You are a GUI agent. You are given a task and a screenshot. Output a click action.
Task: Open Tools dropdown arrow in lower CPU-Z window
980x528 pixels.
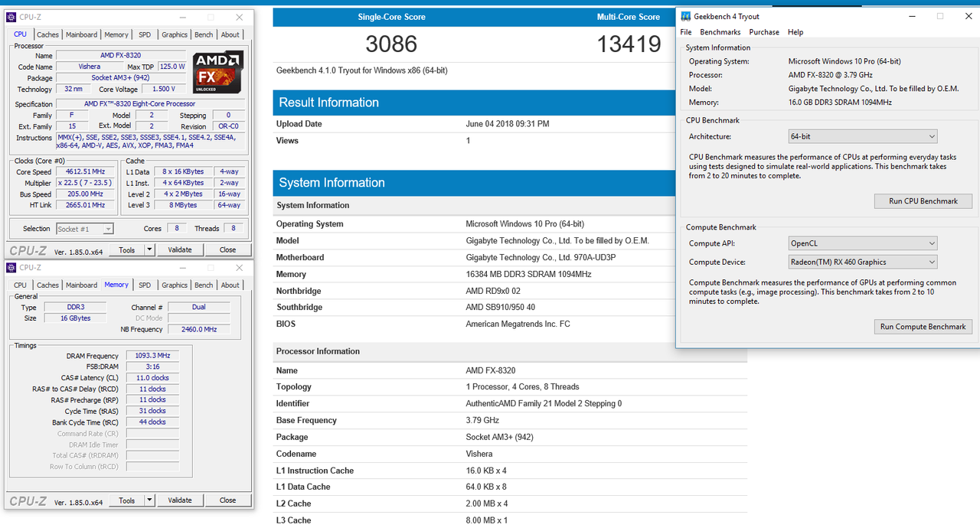click(149, 500)
